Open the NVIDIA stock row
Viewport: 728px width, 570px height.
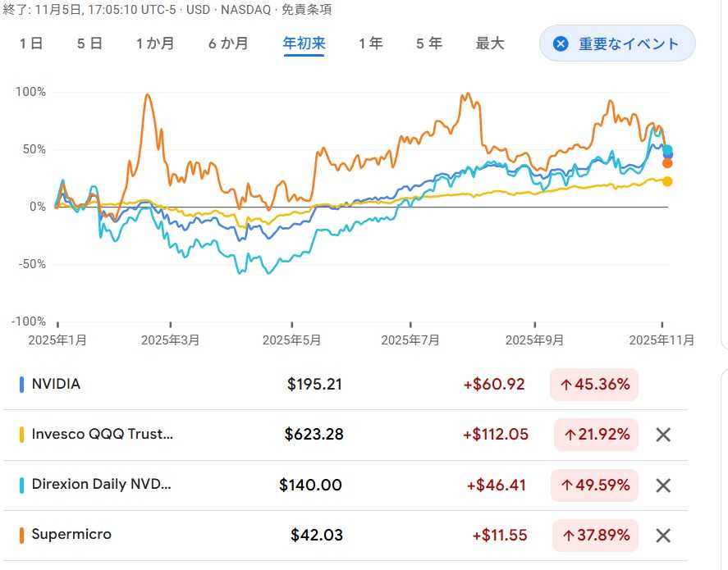tap(57, 384)
